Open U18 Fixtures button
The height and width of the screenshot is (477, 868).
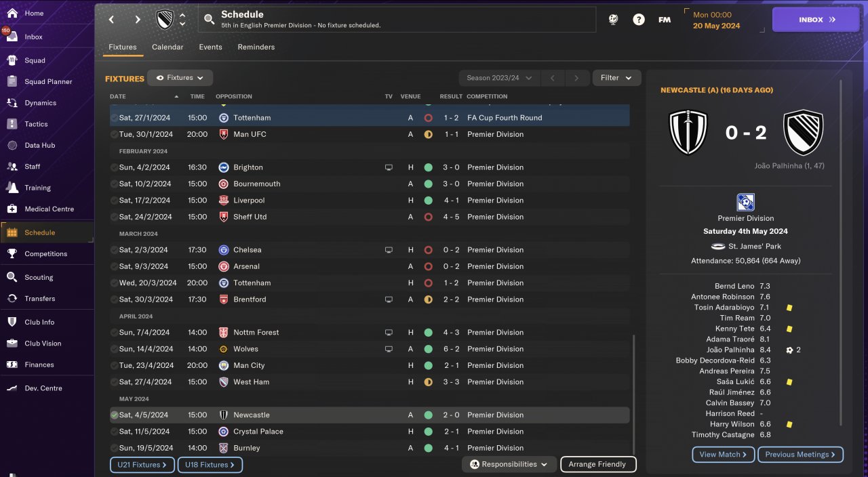(x=210, y=465)
